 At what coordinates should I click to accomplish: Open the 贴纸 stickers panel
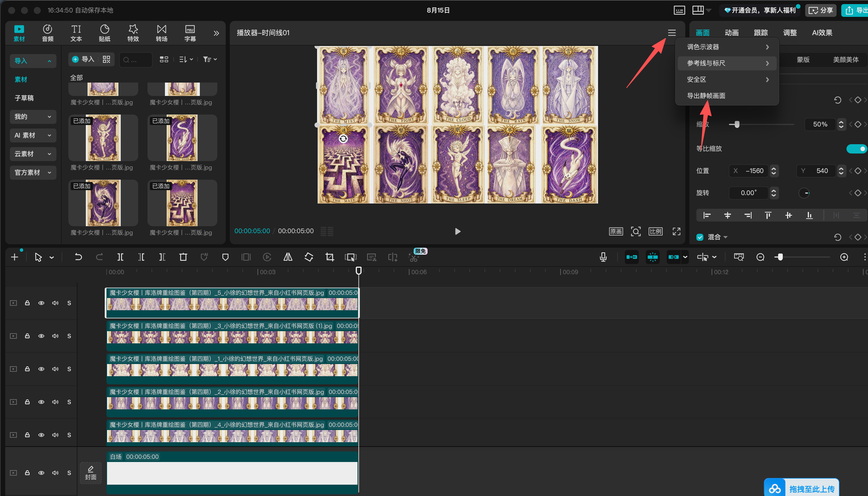point(105,33)
